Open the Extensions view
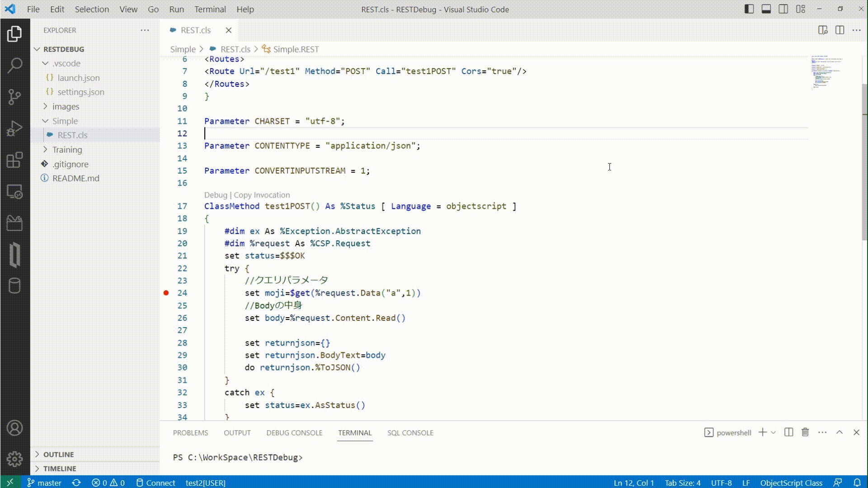 (x=14, y=160)
